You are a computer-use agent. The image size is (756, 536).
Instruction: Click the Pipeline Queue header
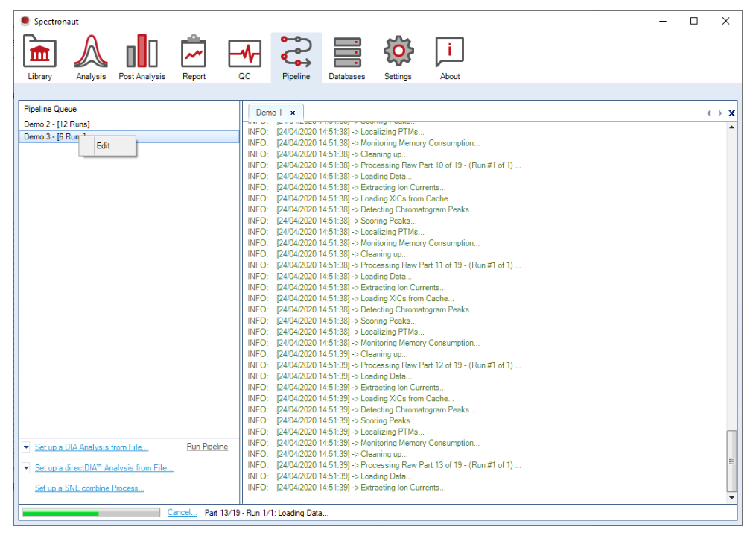point(50,109)
